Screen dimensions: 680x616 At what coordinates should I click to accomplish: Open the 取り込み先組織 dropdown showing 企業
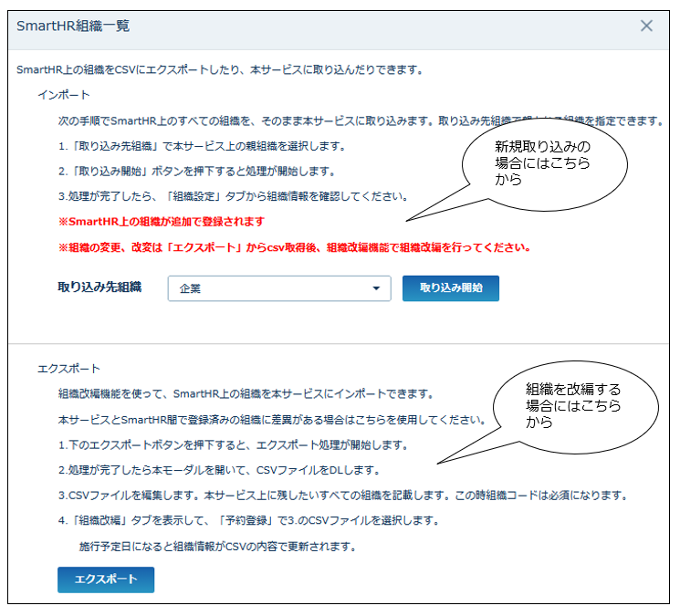point(279,288)
